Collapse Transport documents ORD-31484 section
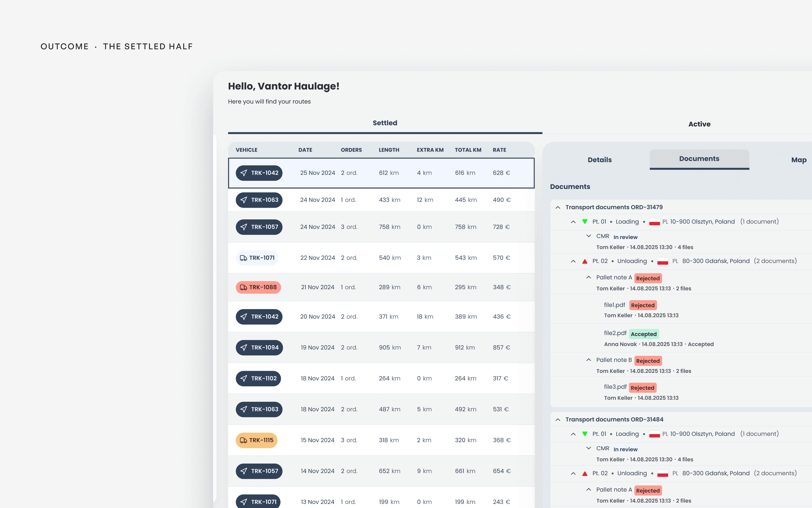The width and height of the screenshot is (812, 508). 558,420
